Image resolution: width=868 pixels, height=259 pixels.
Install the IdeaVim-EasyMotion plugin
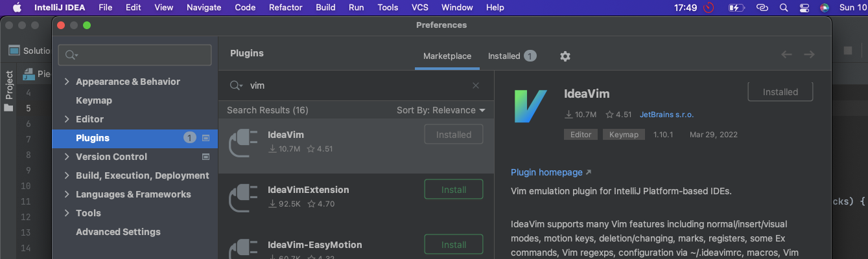tap(454, 245)
